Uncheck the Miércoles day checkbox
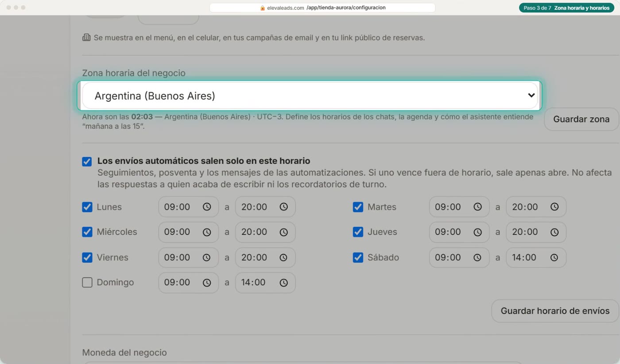 [87, 232]
